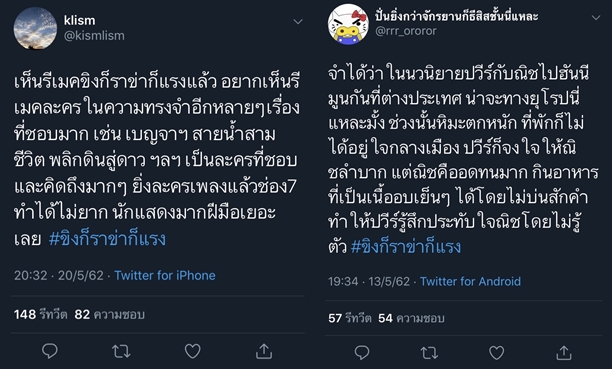Reply to the klism tweet
This screenshot has width=612, height=369.
[50, 351]
